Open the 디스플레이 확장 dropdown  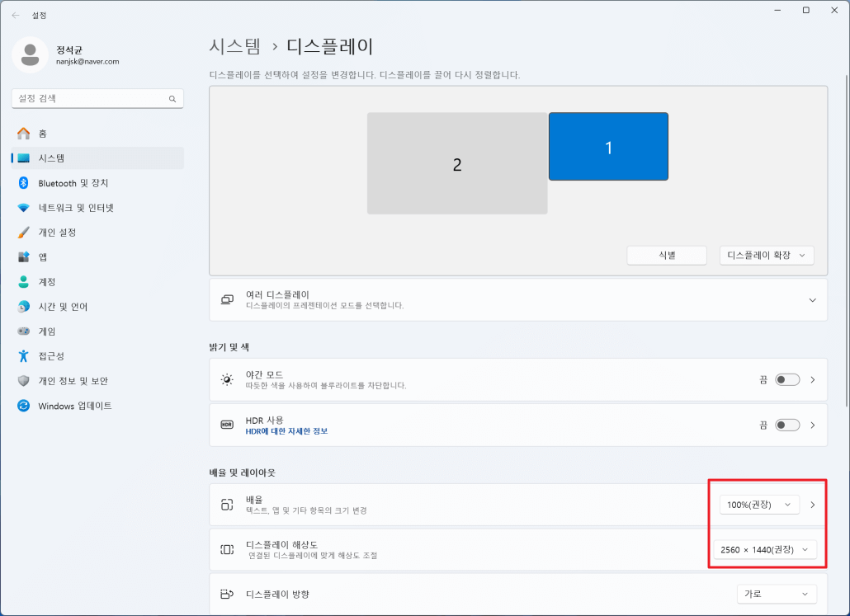coord(766,256)
